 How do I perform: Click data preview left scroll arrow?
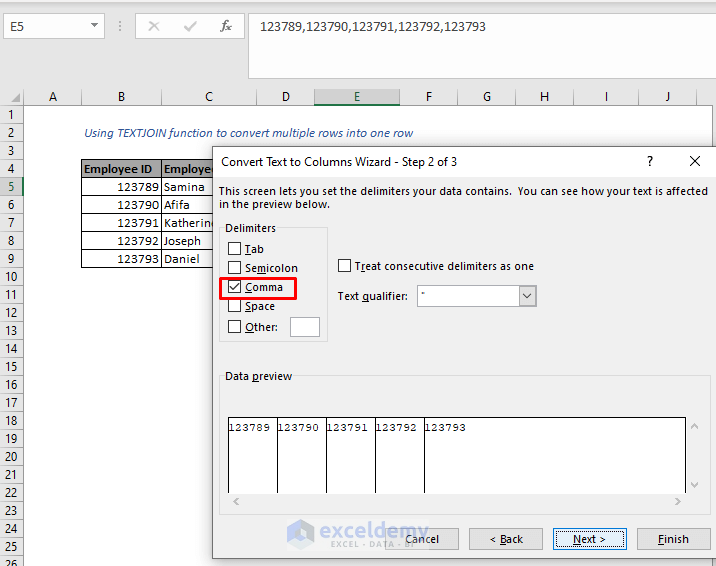236,501
